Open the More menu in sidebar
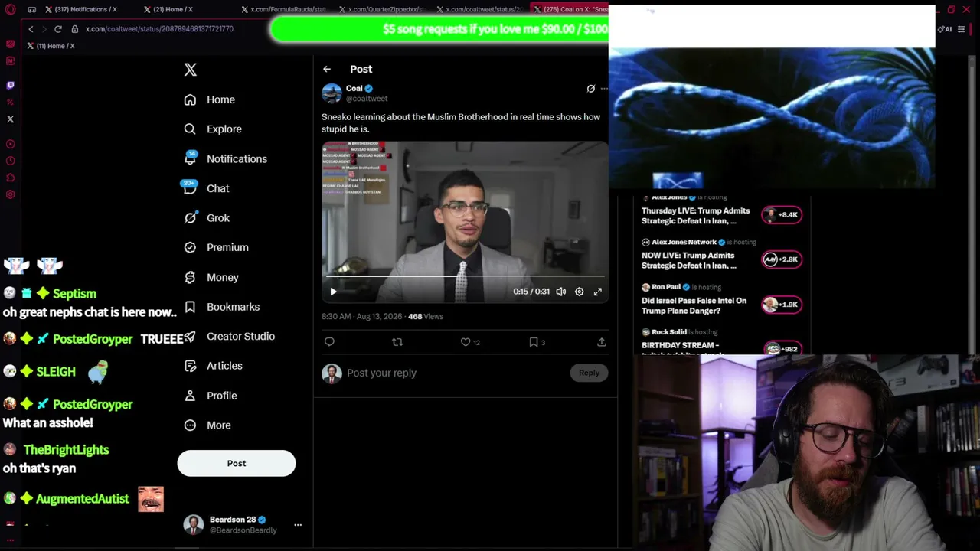The height and width of the screenshot is (551, 980). tap(207, 425)
